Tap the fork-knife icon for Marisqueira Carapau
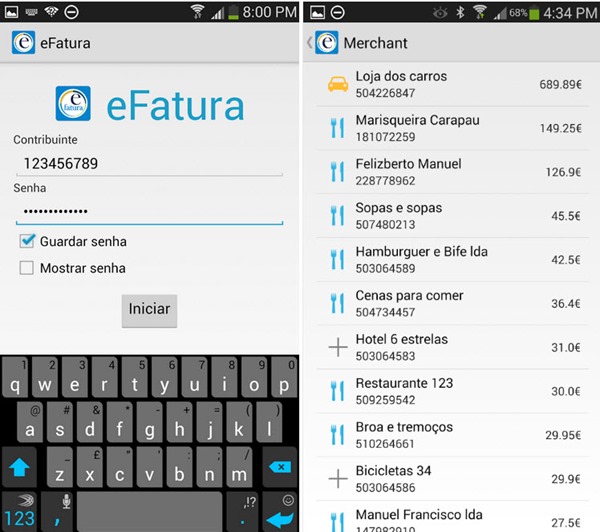This screenshot has width=600, height=532. point(338,128)
